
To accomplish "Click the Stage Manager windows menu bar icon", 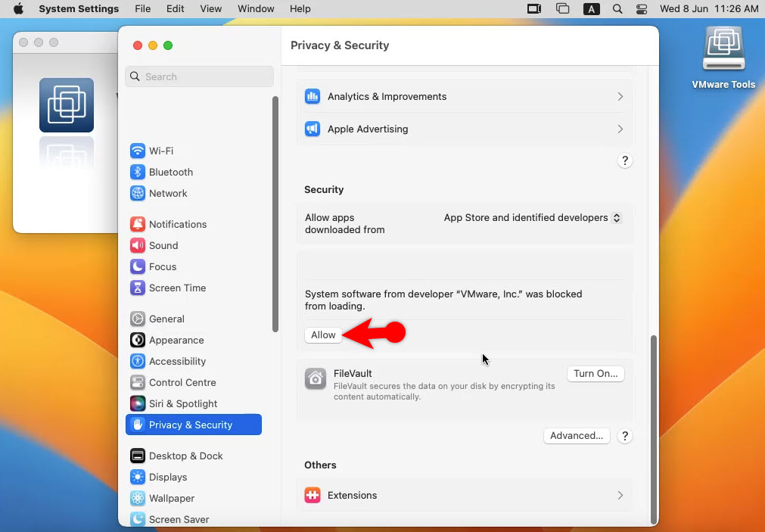I will coord(562,9).
